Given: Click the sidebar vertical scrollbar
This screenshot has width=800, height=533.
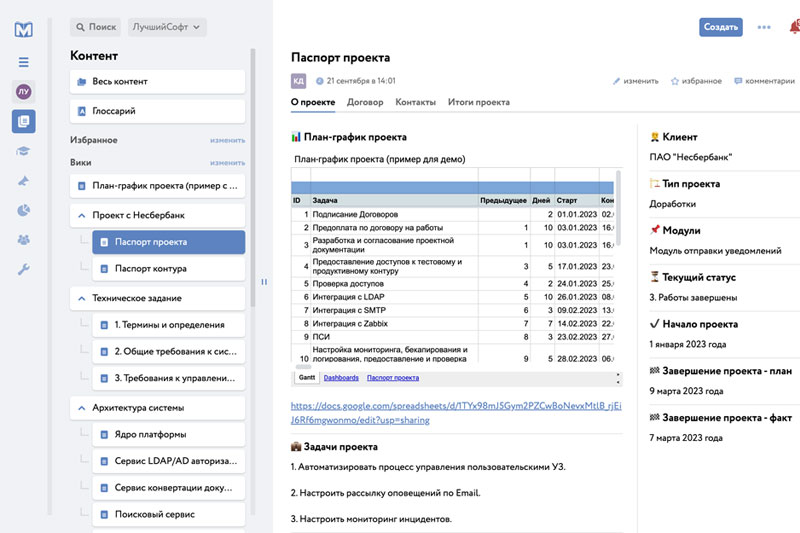Looking at the screenshot, I should point(253,179).
